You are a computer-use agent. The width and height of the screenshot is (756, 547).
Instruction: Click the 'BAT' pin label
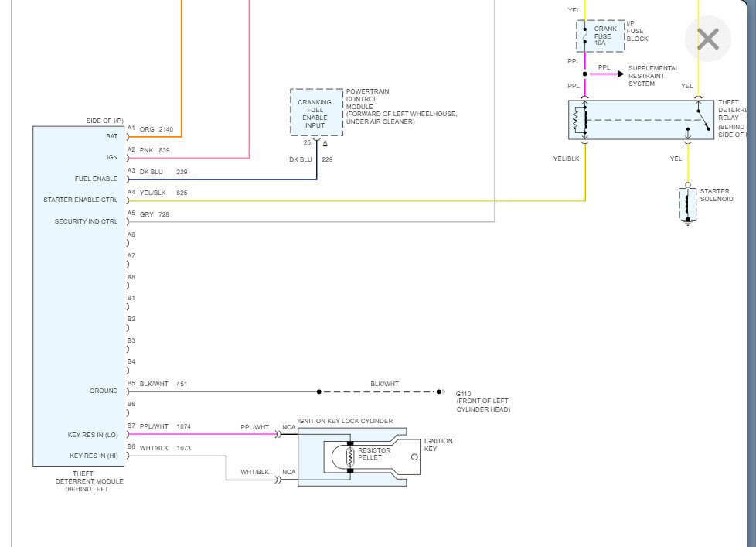[x=112, y=136]
